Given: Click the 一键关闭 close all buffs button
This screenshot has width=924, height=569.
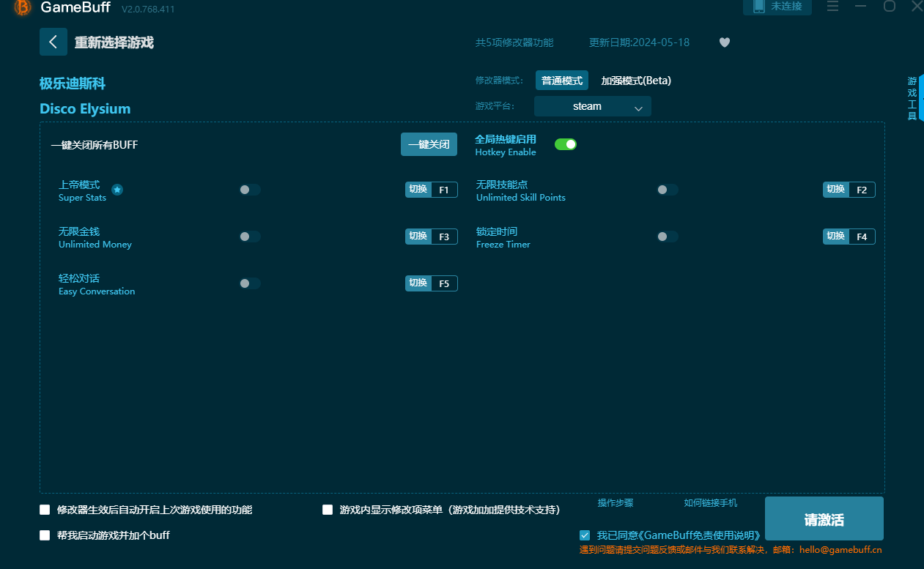Looking at the screenshot, I should tap(429, 144).
